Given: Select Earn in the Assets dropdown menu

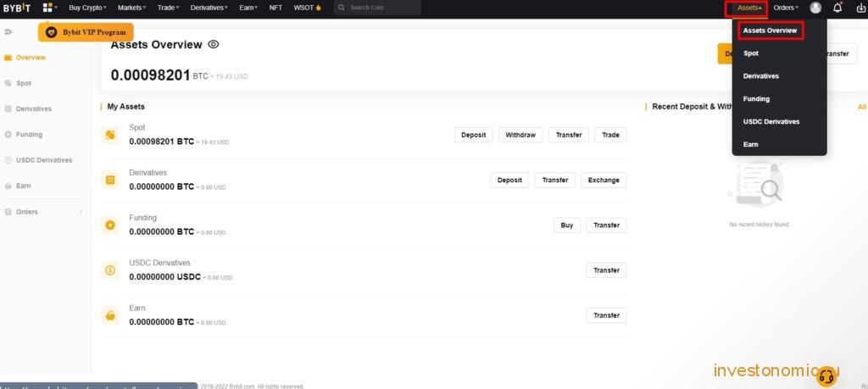Looking at the screenshot, I should click(x=751, y=144).
